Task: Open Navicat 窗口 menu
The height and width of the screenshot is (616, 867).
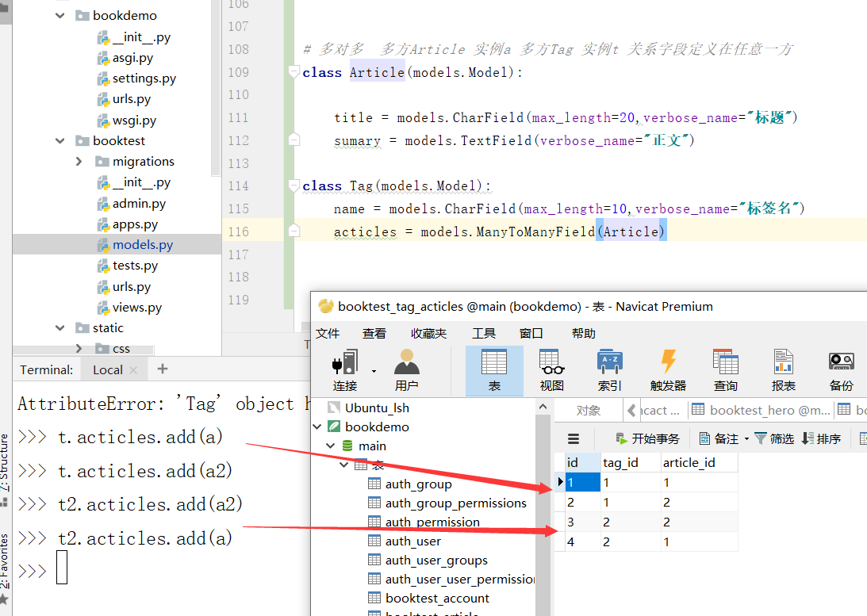Action: click(531, 334)
